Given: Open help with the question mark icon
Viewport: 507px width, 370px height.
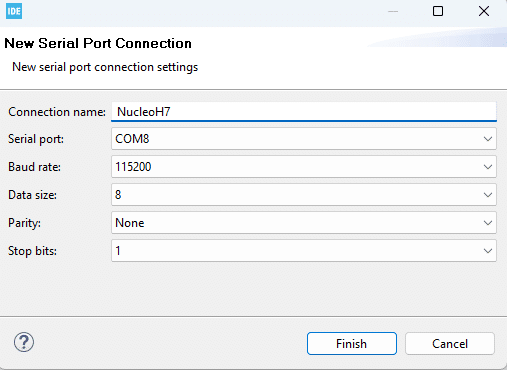Looking at the screenshot, I should tap(24, 342).
